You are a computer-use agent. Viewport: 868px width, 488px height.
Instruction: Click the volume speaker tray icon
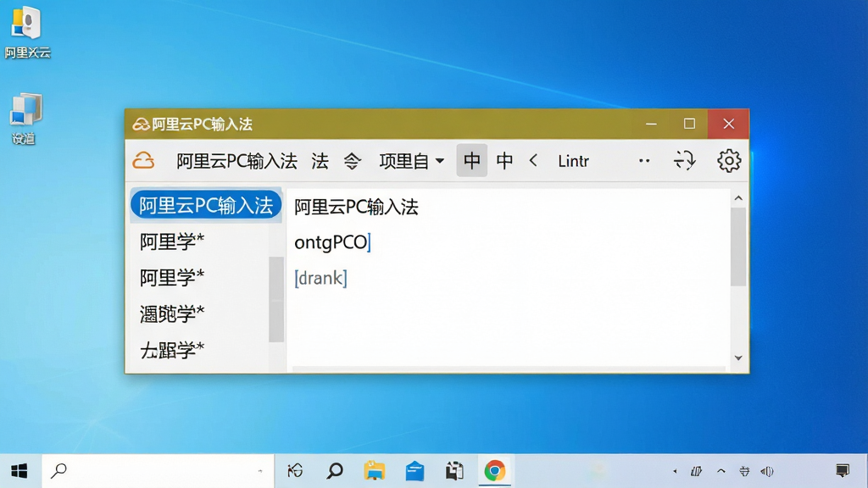tap(766, 471)
